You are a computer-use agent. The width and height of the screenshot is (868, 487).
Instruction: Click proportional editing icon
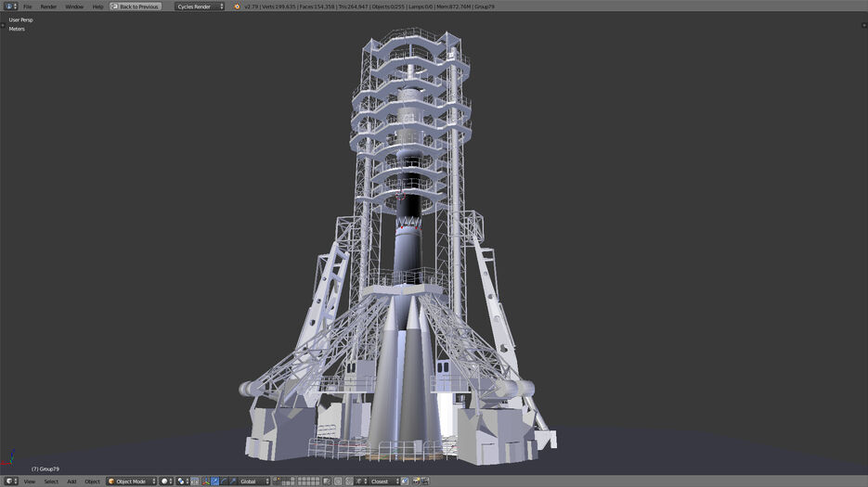point(338,481)
